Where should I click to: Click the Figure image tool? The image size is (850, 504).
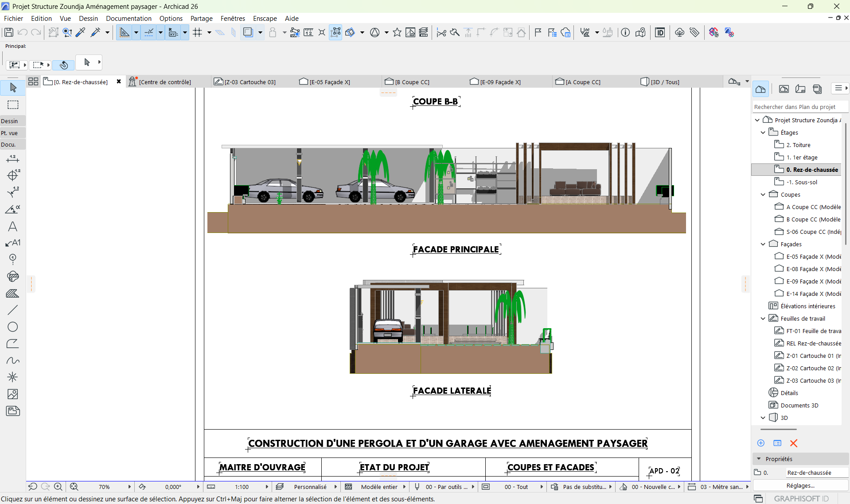coord(12,394)
